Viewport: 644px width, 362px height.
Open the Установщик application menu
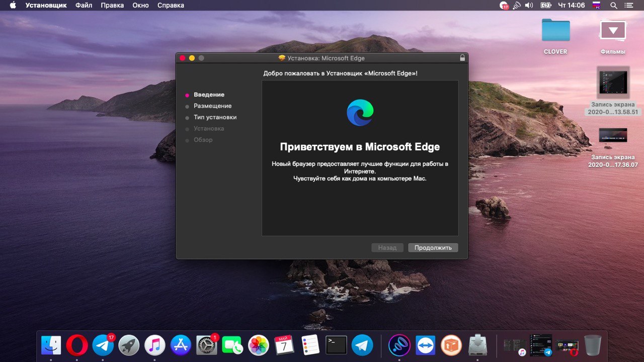click(x=47, y=6)
